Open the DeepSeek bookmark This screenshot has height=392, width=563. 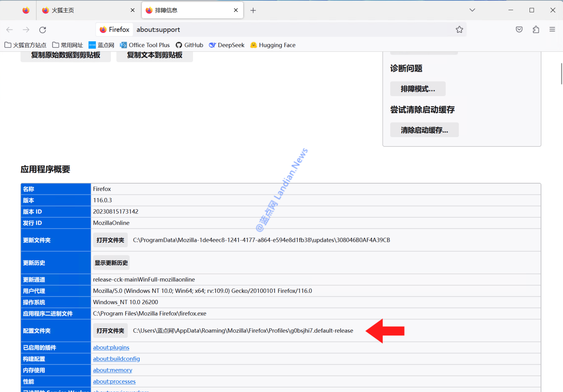(x=227, y=45)
